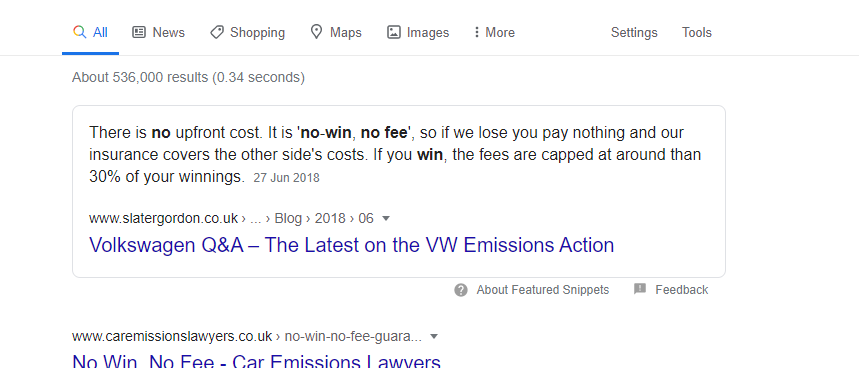Switch to the News tab
The width and height of the screenshot is (859, 368).
[158, 32]
